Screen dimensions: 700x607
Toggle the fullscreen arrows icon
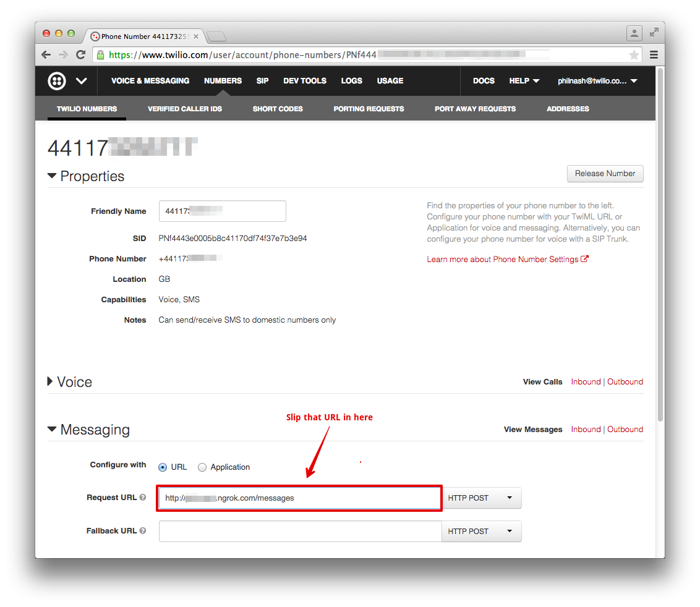tap(654, 32)
